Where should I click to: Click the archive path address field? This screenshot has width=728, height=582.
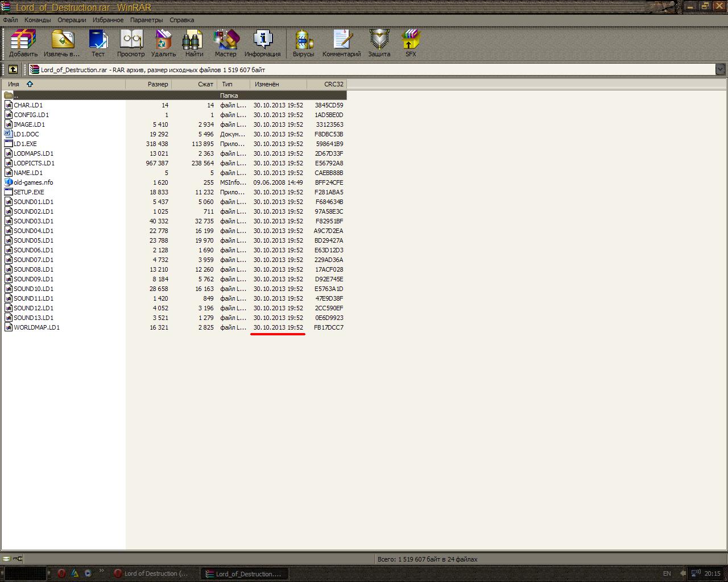click(372, 70)
